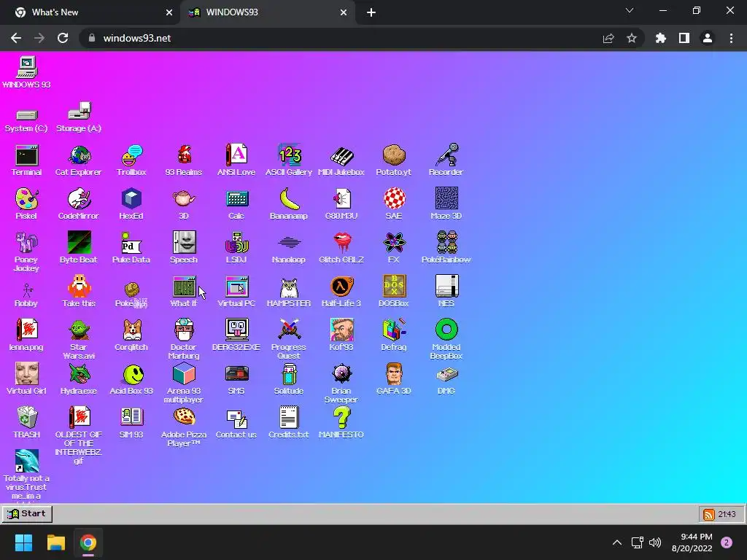Screen dimensions: 747x560
Task: Open Doctor Marburg icon
Action: [x=184, y=330]
